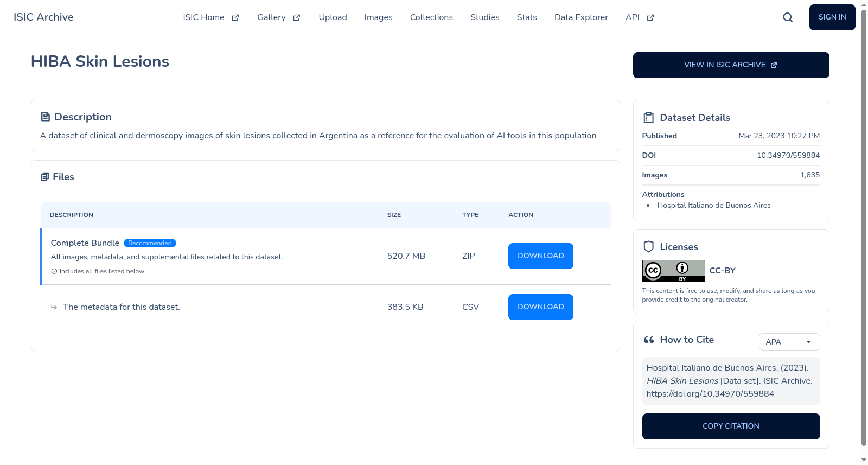This screenshot has height=465, width=868.
Task: Go to Studies
Action: click(x=485, y=17)
